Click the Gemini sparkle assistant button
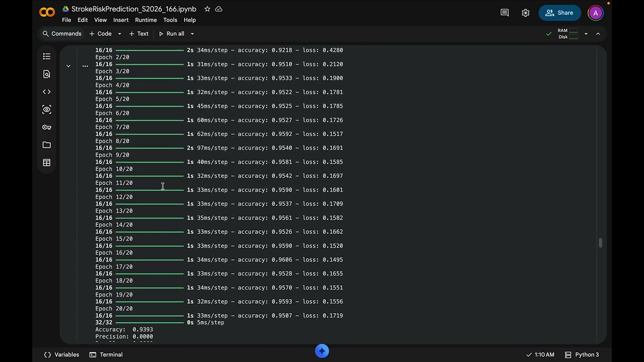644x362 pixels. tap(322, 351)
